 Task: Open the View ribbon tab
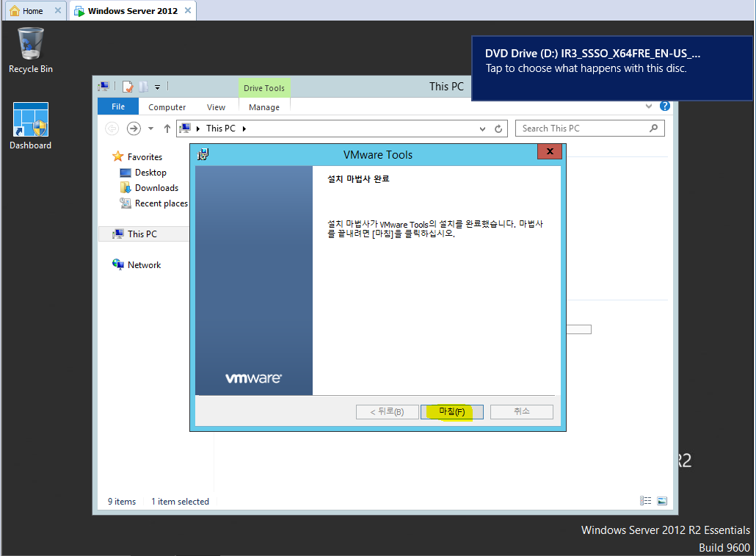pyautogui.click(x=216, y=107)
